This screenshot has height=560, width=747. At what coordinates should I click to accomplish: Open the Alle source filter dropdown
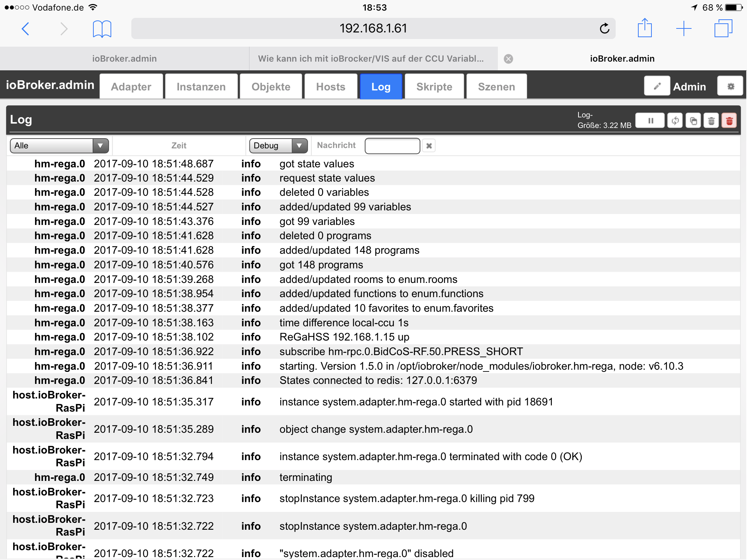(x=59, y=146)
